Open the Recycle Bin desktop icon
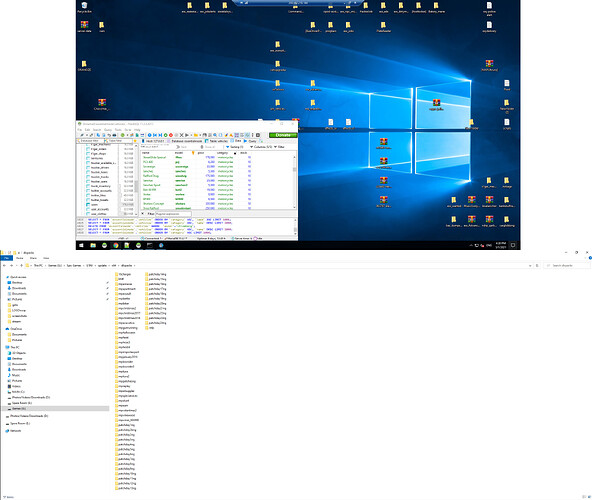This screenshot has height=500, width=592. [x=84, y=7]
